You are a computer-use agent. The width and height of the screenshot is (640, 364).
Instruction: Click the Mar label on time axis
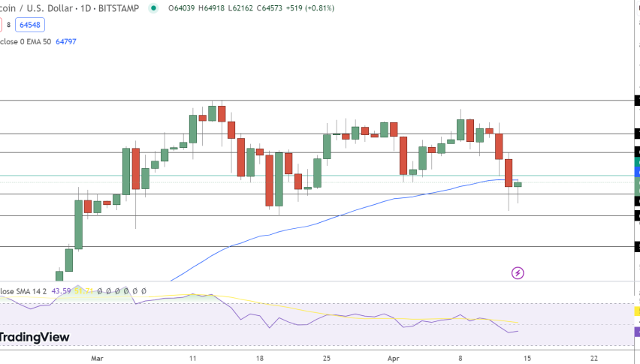(97, 358)
